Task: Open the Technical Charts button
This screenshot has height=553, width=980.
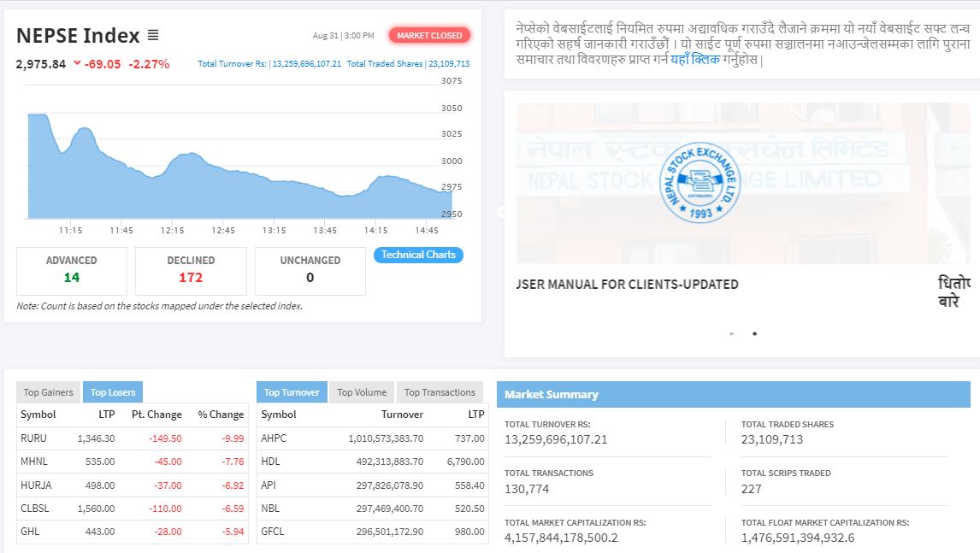Action: tap(418, 255)
